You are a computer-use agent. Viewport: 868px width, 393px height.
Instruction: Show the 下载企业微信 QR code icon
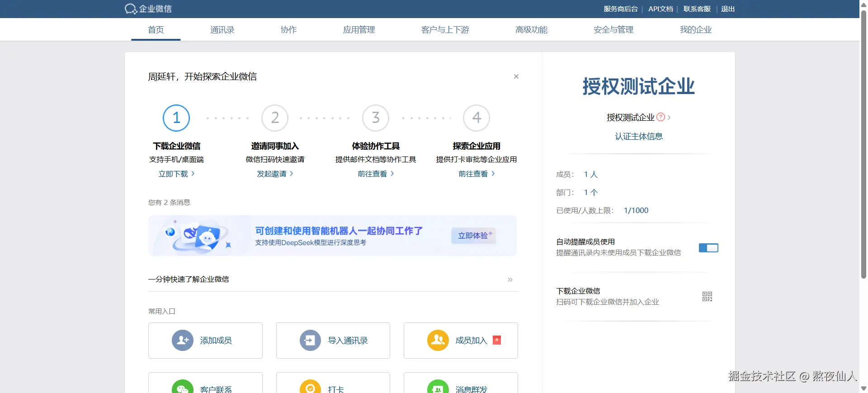[x=707, y=296]
